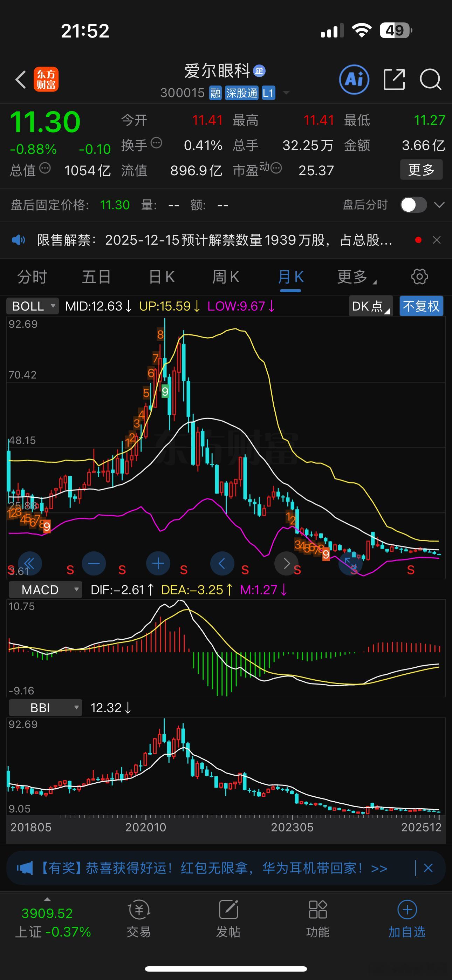Tap the 202010 date axis label
The image size is (452, 980).
[146, 827]
